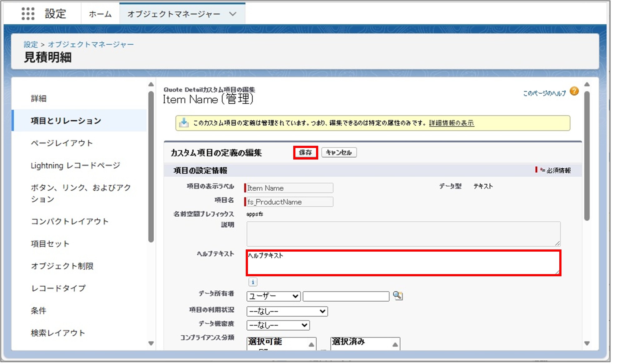This screenshot has height=364, width=633.
Task: Click the up arrow on the 選択可能 list
Action: (x=311, y=345)
